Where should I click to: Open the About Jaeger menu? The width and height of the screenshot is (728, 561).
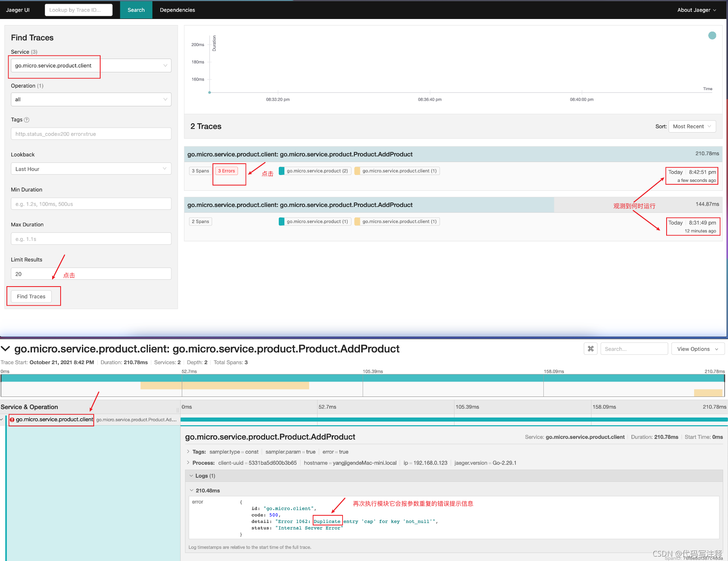(x=696, y=10)
